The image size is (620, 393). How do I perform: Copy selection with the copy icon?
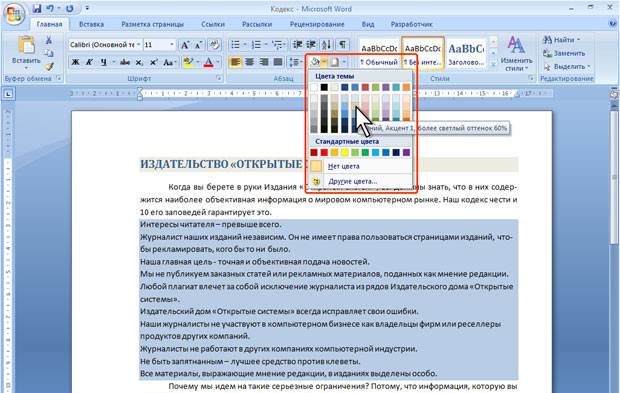tap(48, 53)
